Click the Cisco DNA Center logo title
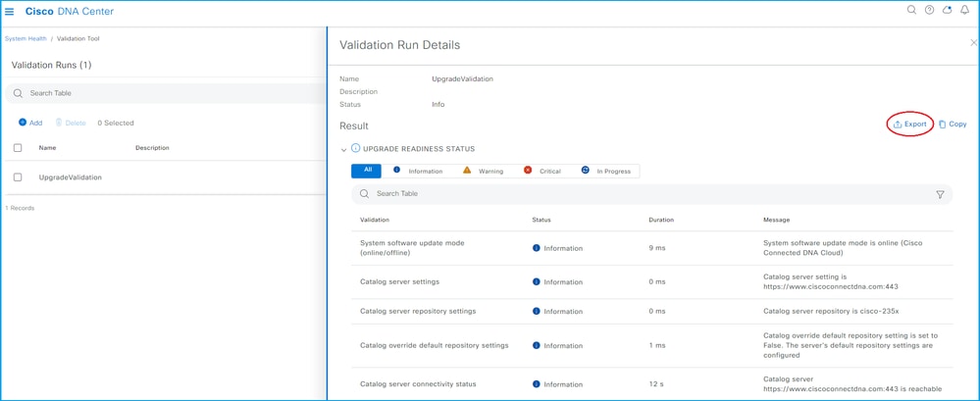The width and height of the screenshot is (980, 401). pyautogui.click(x=70, y=11)
